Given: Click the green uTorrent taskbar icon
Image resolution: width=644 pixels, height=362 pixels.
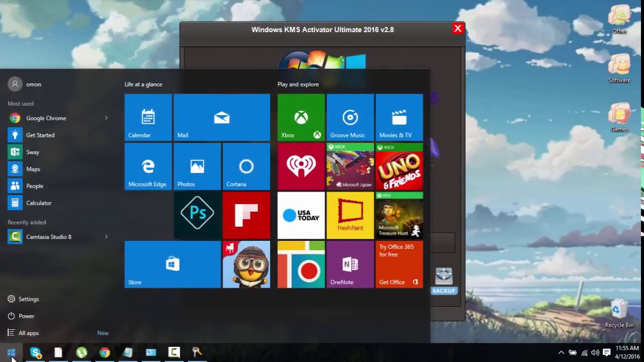Looking at the screenshot, I should pyautogui.click(x=82, y=352).
